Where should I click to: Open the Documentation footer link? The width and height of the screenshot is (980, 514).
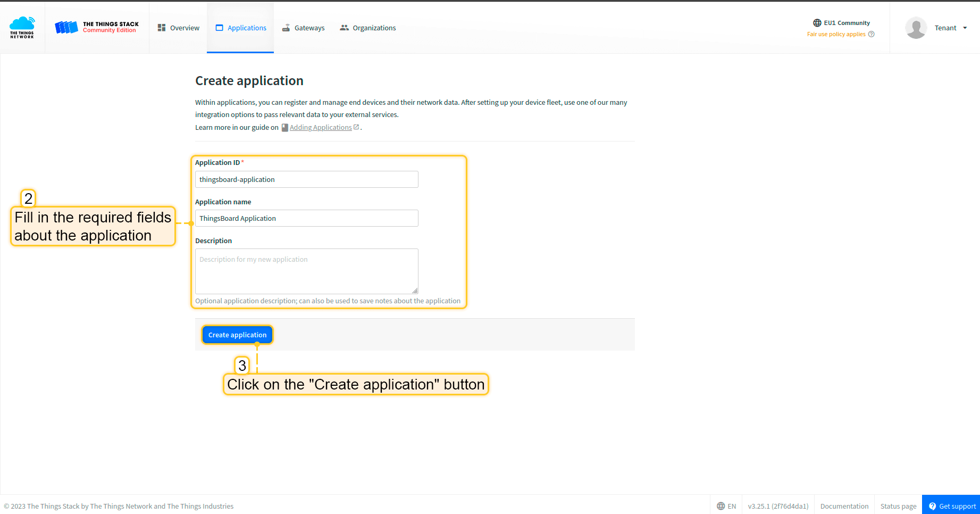pyautogui.click(x=844, y=506)
